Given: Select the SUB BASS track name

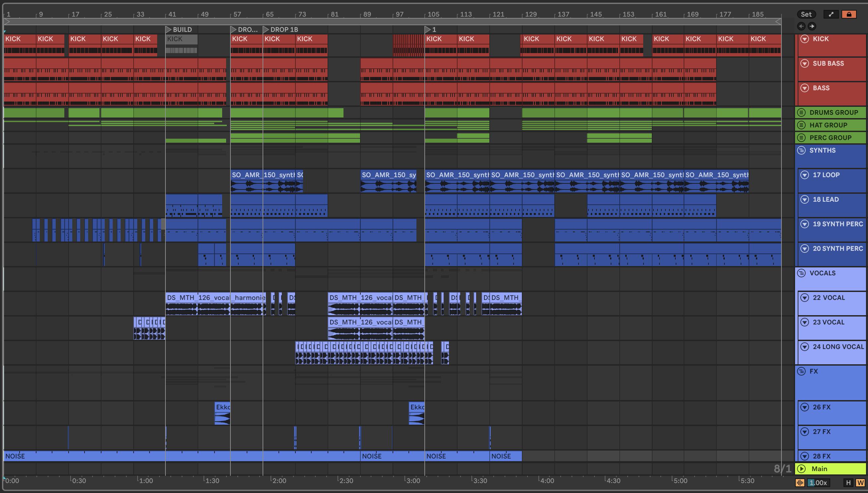Looking at the screenshot, I should [828, 63].
